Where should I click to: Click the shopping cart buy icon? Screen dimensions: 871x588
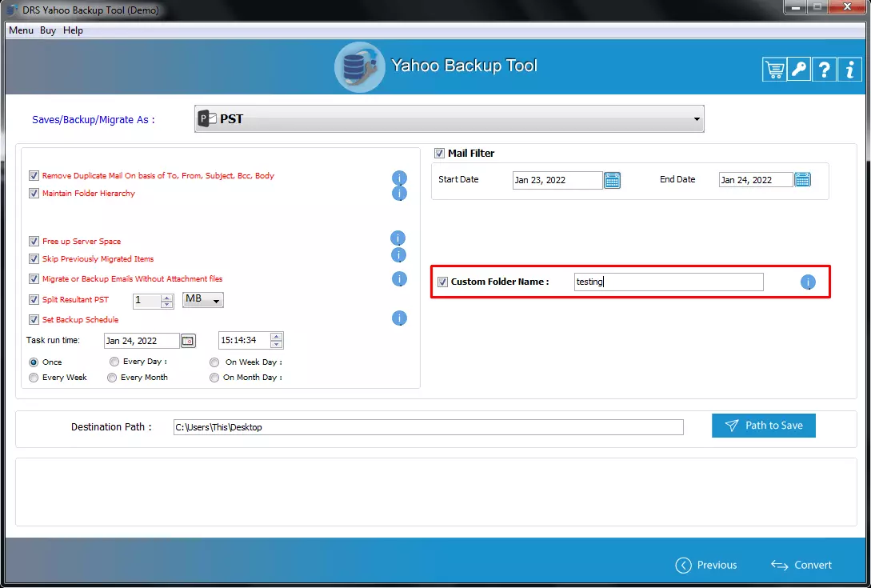point(774,70)
